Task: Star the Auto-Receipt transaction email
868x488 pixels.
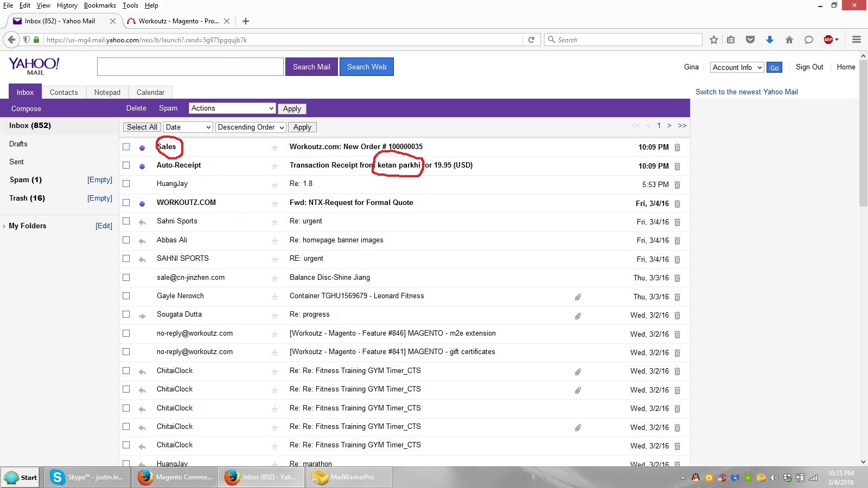Action: coord(275,166)
